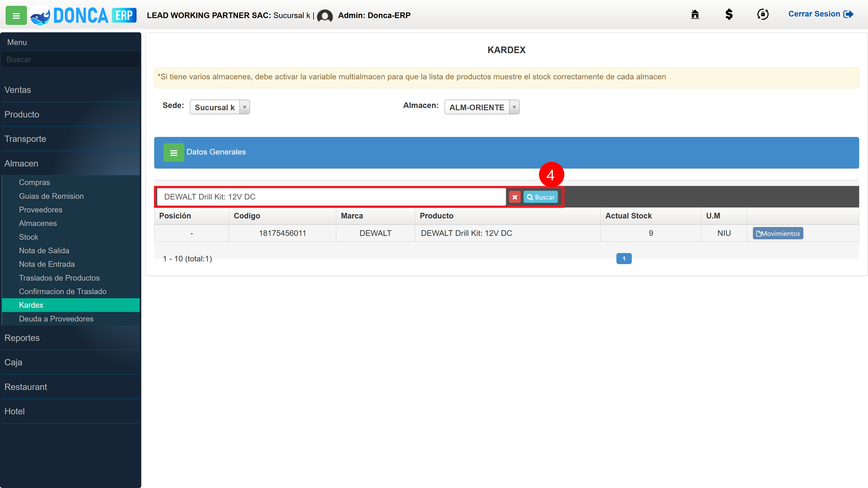The height and width of the screenshot is (488, 868).
Task: Expand the Producto menu section
Action: 71,115
